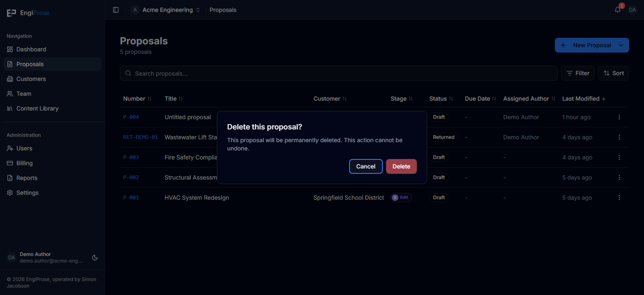The height and width of the screenshot is (295, 644).
Task: Open Reports page
Action: tap(52, 178)
